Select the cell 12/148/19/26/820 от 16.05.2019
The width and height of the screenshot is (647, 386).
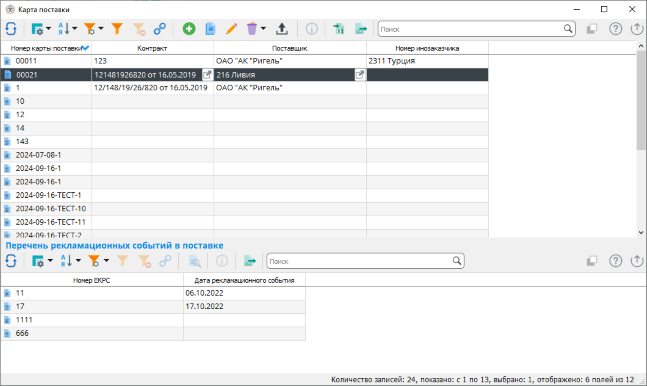coord(152,88)
